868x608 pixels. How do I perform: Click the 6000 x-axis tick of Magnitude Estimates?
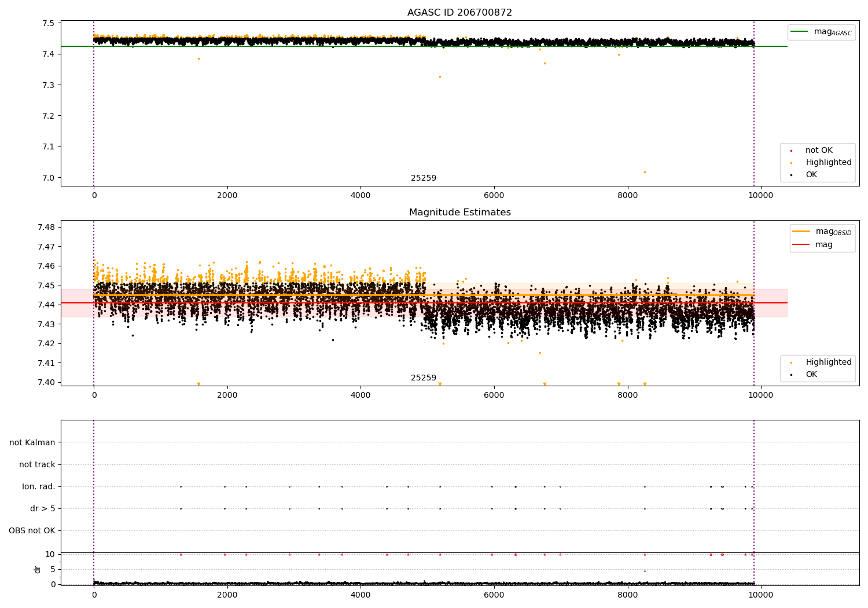click(494, 395)
